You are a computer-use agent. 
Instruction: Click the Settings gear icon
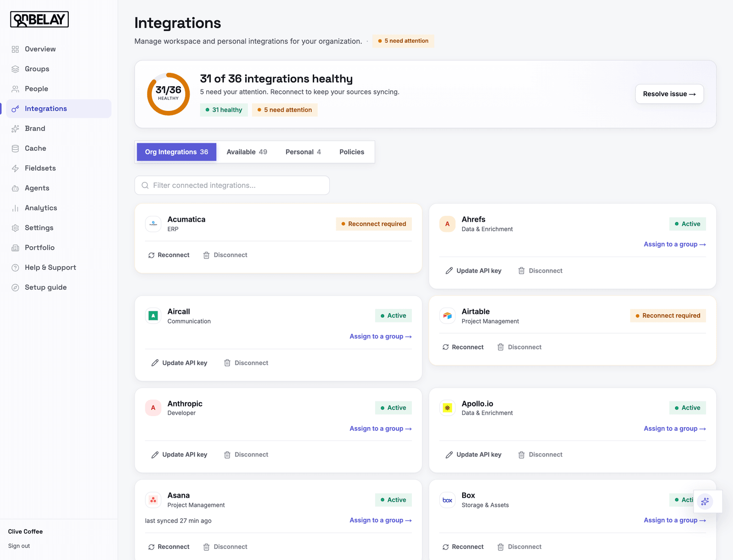(x=15, y=228)
